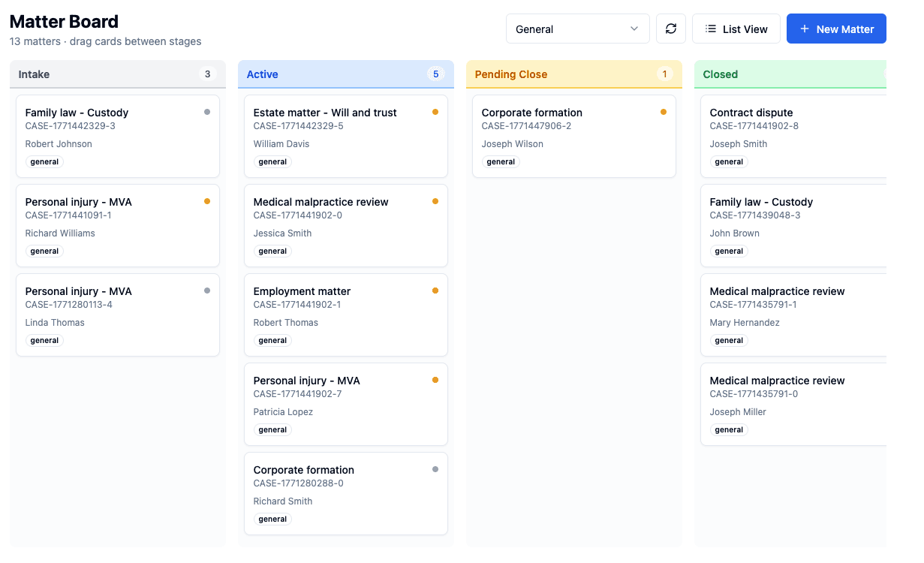Viewport: 924px width, 563px height.
Task: Click the gray status dot on Family law Custody card
Action: [x=207, y=111]
